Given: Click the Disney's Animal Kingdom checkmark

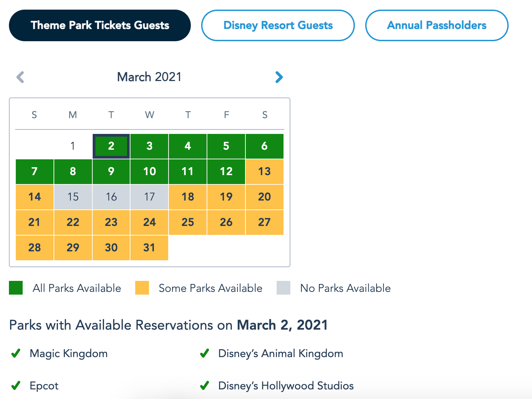Looking at the screenshot, I should 205,353.
